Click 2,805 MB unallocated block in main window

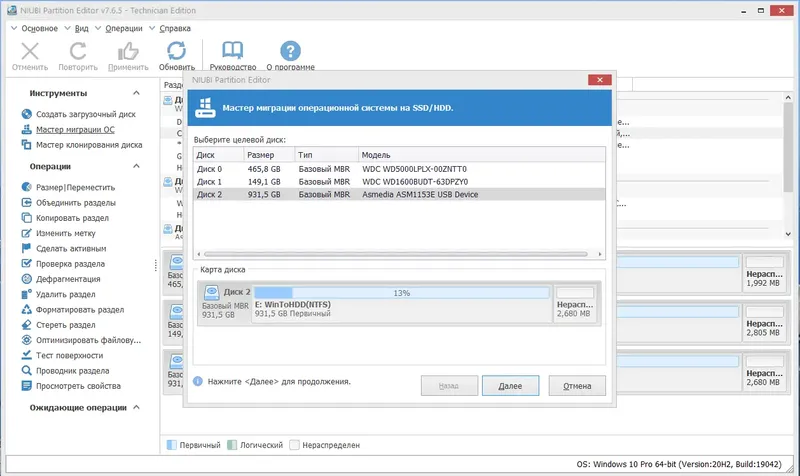click(764, 322)
